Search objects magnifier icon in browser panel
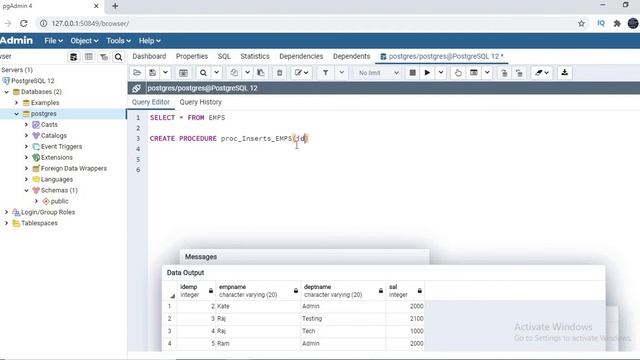Viewport: 640px width, 360px height. click(118, 57)
